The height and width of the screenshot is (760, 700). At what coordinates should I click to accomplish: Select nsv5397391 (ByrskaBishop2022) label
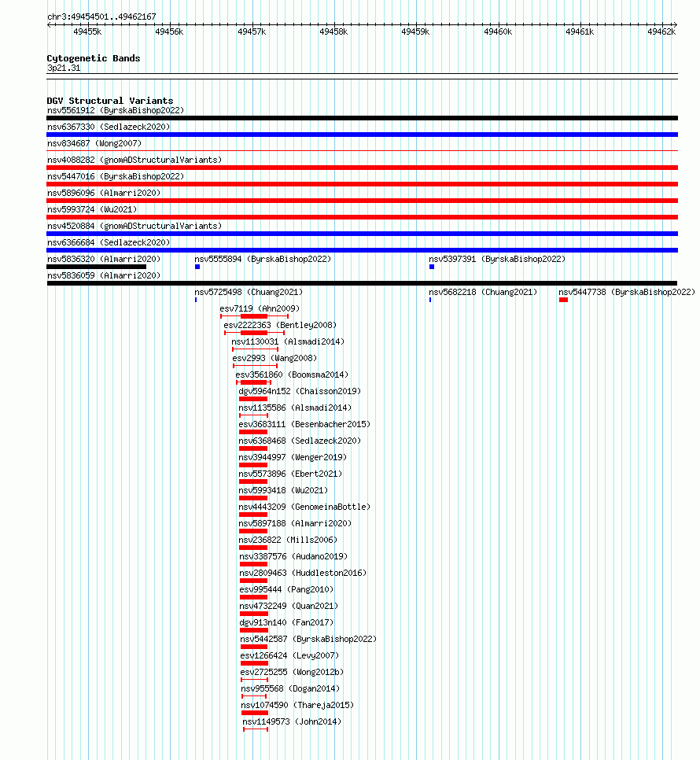[x=497, y=259]
